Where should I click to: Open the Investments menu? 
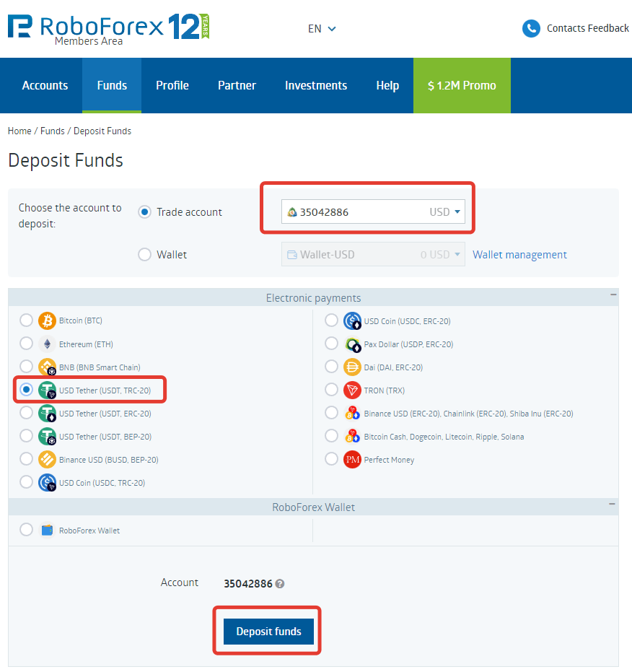[x=316, y=85]
